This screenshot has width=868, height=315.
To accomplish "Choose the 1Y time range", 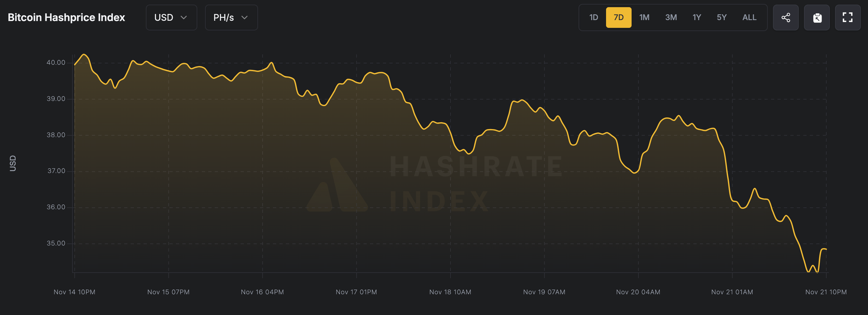I will pyautogui.click(x=697, y=17).
